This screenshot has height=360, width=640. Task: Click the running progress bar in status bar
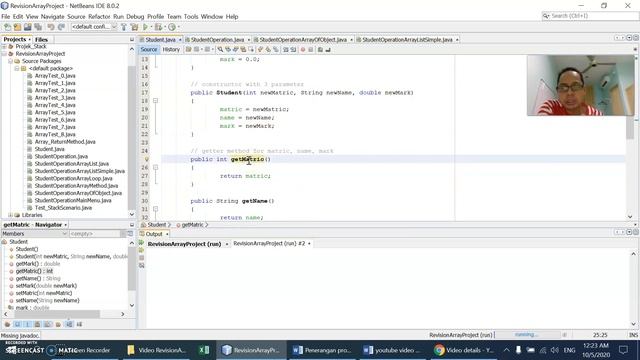click(x=527, y=335)
